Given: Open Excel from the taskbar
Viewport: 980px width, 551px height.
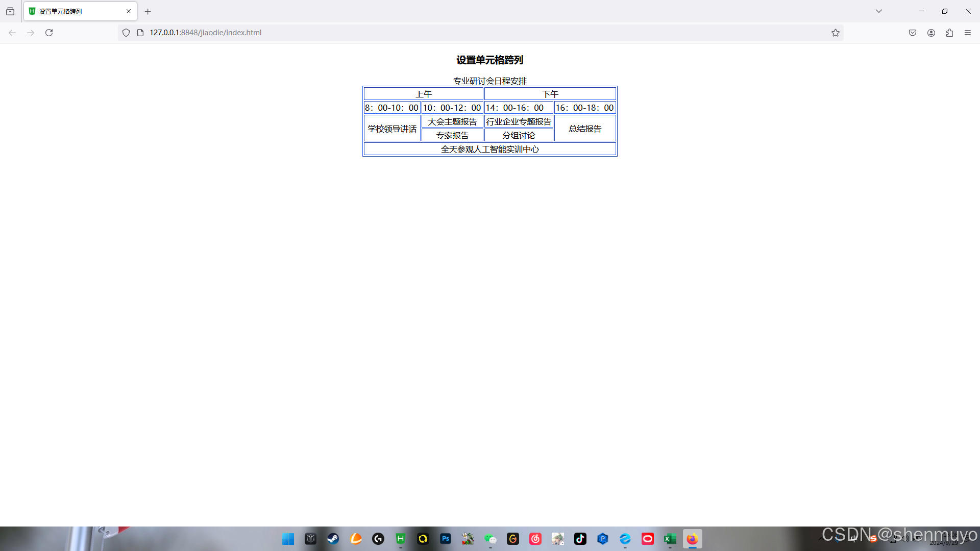Looking at the screenshot, I should (670, 539).
